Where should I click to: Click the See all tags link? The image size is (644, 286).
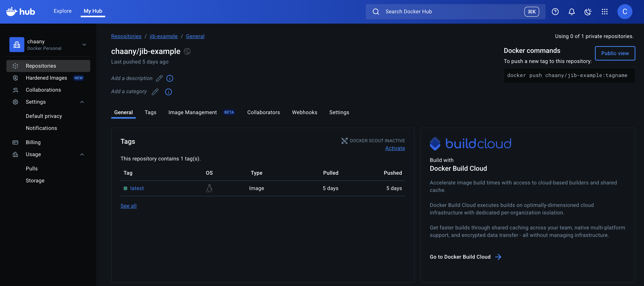128,206
